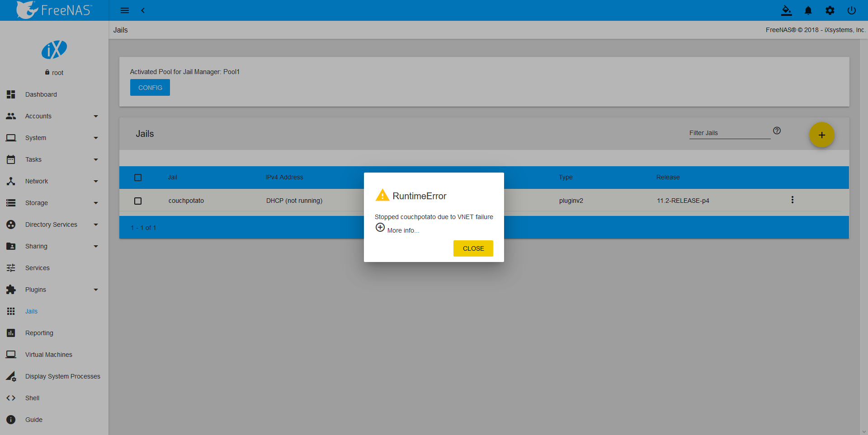This screenshot has width=868, height=435.
Task: Open Virtual Machines in the sidebar
Action: 49,355
